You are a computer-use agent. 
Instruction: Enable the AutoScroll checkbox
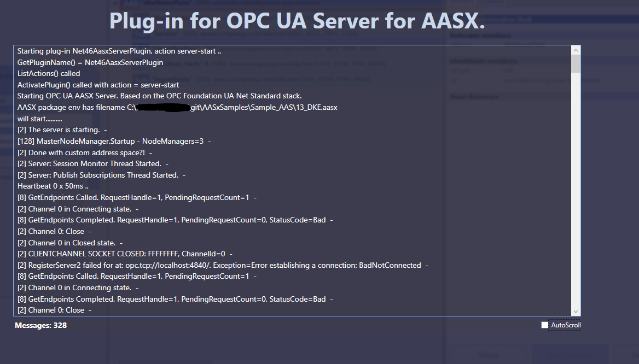(544, 325)
